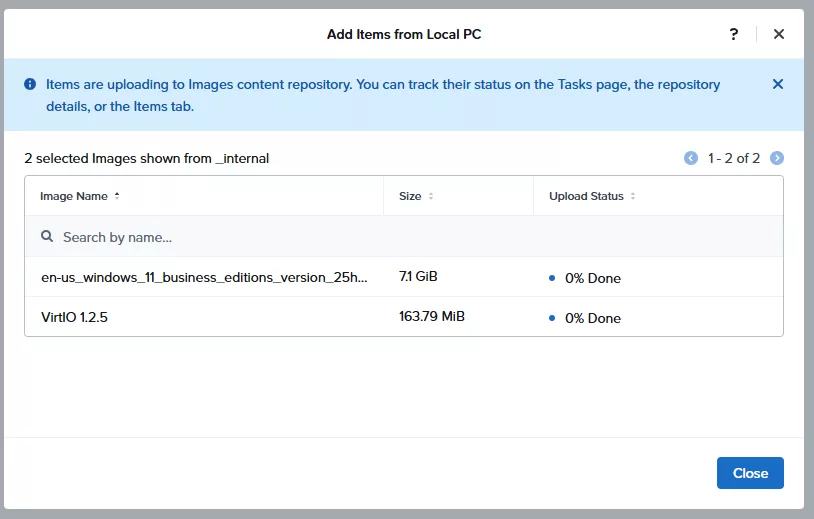This screenshot has width=814, height=519.
Task: Click upload status of VirtIO 1.2.5
Action: (x=585, y=318)
